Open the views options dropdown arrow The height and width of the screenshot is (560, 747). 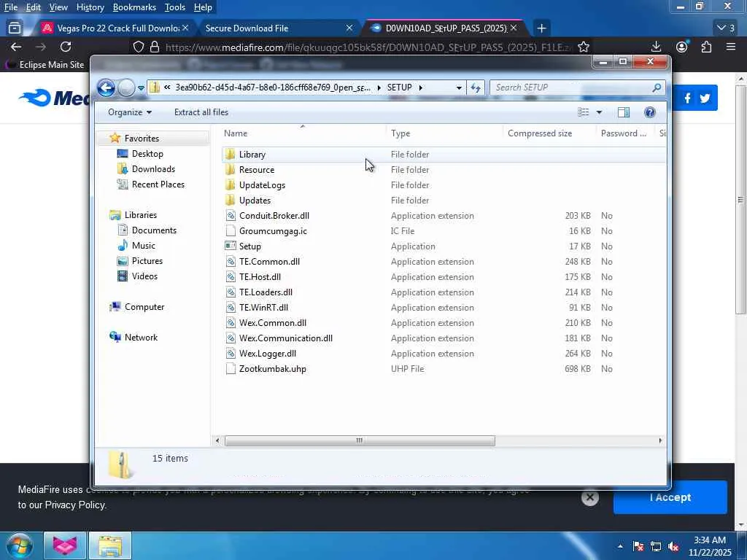point(600,112)
